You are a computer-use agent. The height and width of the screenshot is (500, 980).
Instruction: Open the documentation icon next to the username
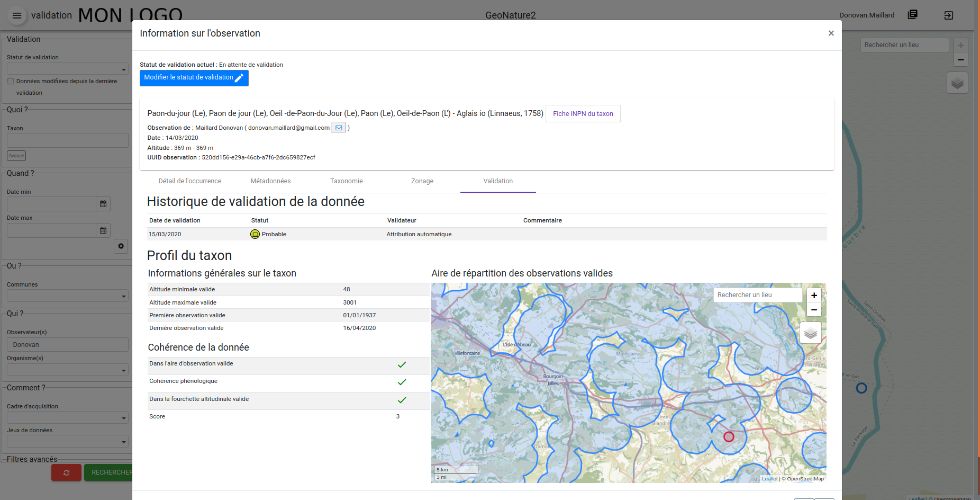(912, 15)
